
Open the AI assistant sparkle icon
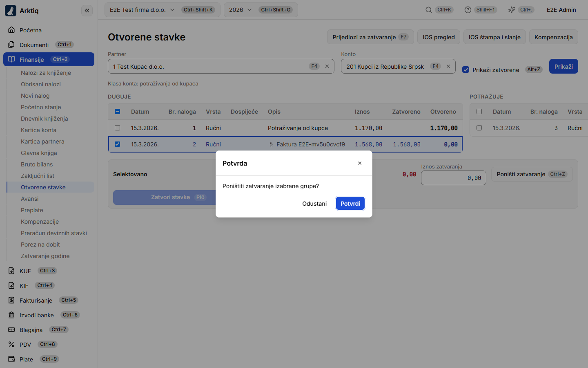512,10
